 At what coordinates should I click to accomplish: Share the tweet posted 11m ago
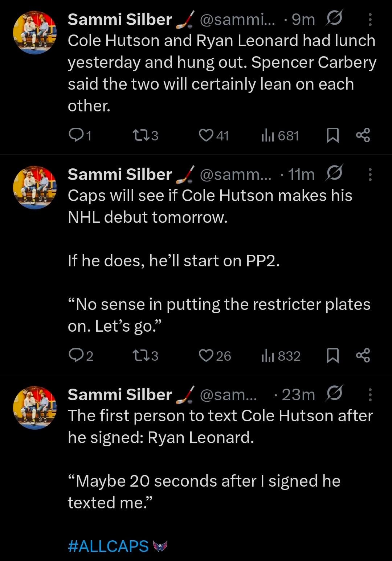pos(363,355)
